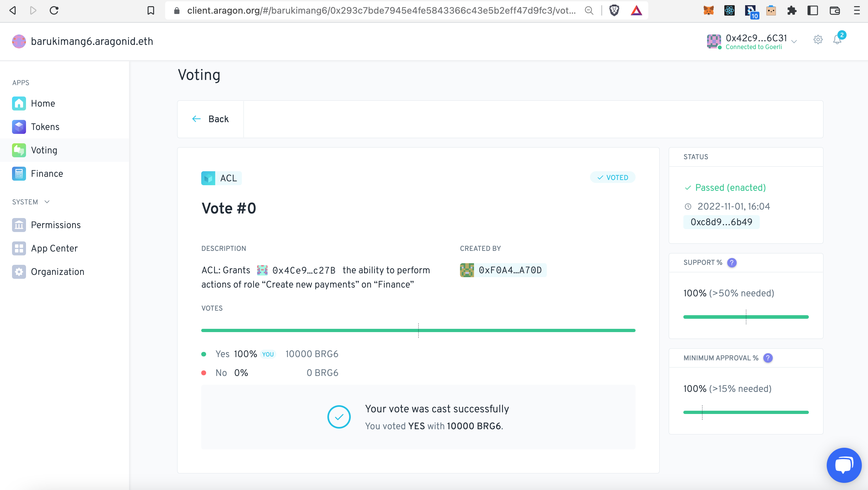Click the Passed (enacted) status text
Image resolution: width=868 pixels, height=490 pixels.
730,187
